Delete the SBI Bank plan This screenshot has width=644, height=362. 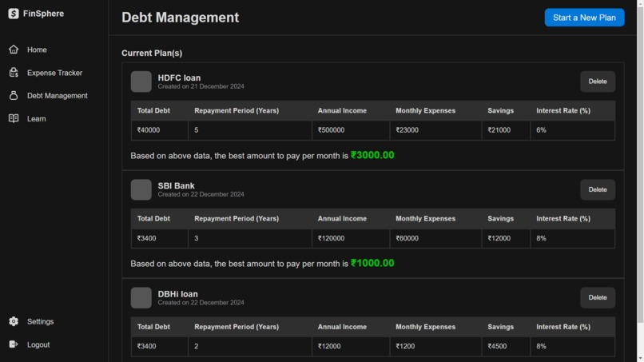[x=598, y=189]
